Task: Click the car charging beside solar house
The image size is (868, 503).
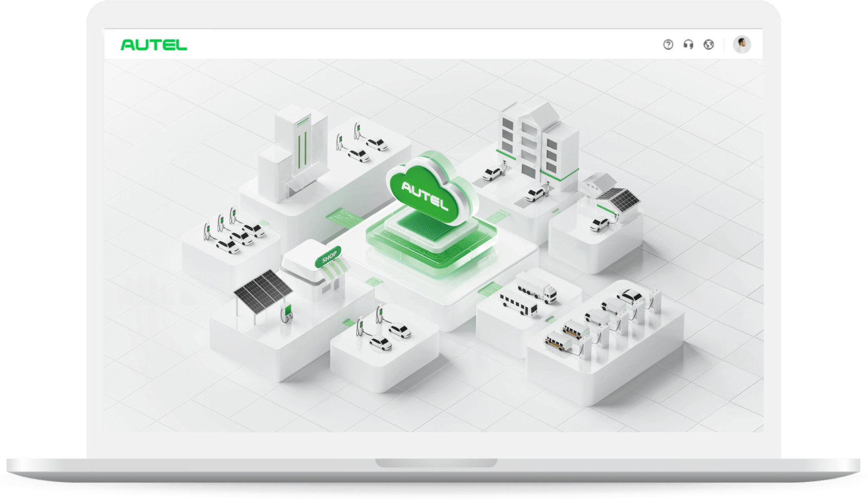Action: click(599, 224)
